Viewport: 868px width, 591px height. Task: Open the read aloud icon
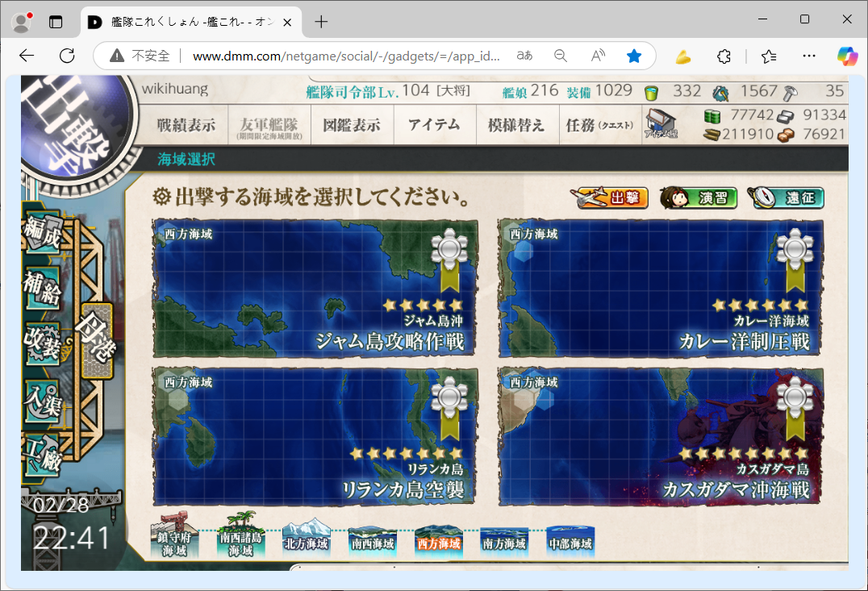[598, 56]
